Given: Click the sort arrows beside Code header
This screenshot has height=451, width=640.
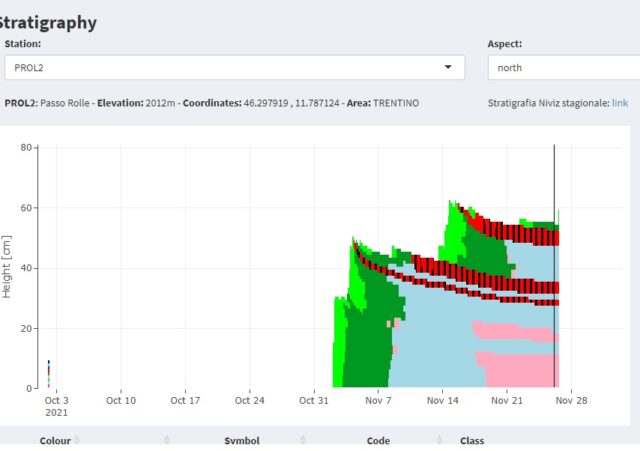Looking at the screenshot, I should click(x=439, y=440).
